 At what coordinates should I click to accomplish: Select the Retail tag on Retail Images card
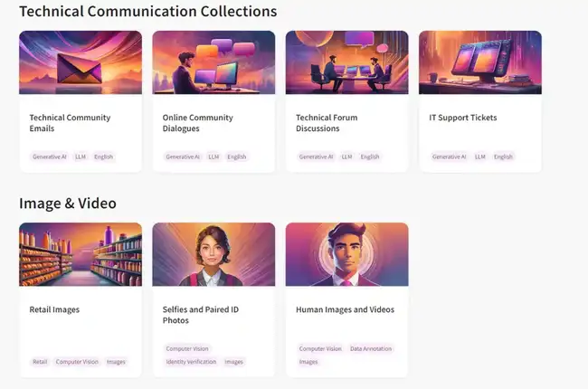click(x=40, y=362)
